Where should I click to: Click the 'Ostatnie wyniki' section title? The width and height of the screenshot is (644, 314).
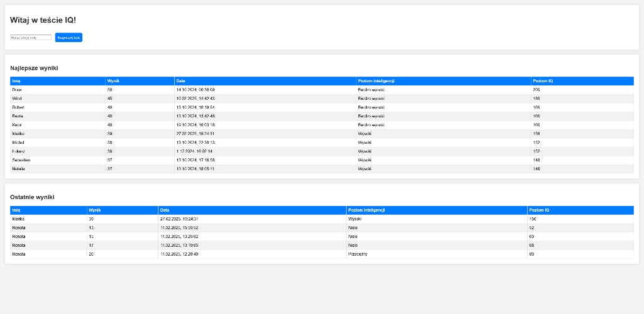pyautogui.click(x=32, y=197)
